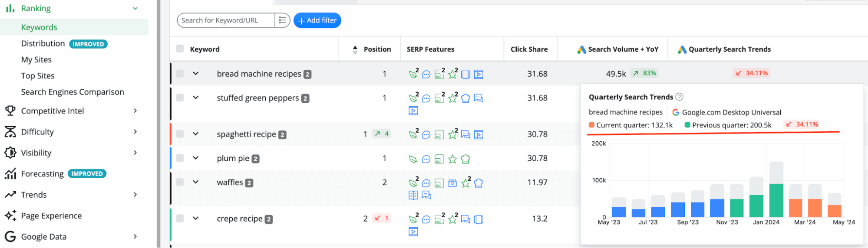
Task: Select the crepe recipe row checkbox
Action: point(180,219)
